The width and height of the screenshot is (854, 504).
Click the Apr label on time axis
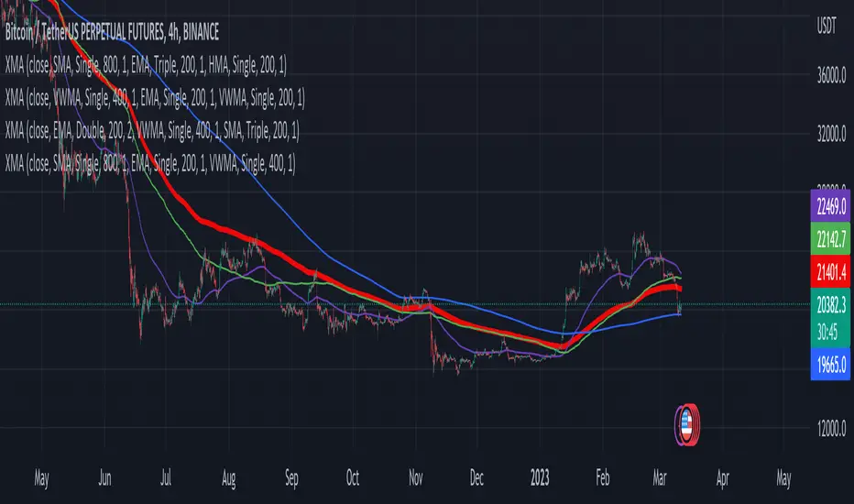point(721,477)
